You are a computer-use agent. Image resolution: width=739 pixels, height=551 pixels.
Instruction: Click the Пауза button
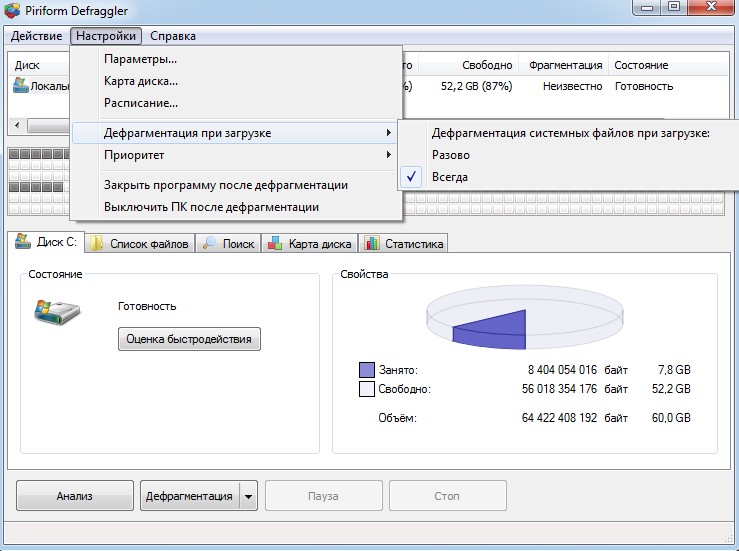pyautogui.click(x=323, y=495)
